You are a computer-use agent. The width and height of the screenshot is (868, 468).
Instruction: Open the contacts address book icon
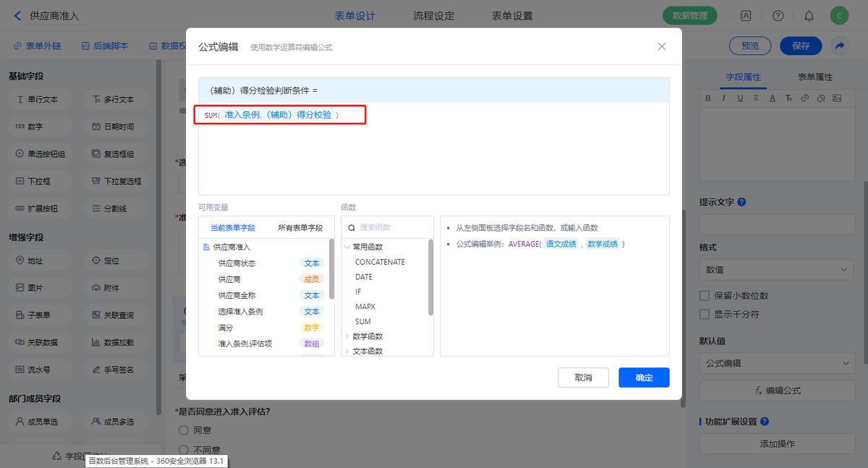[746, 15]
